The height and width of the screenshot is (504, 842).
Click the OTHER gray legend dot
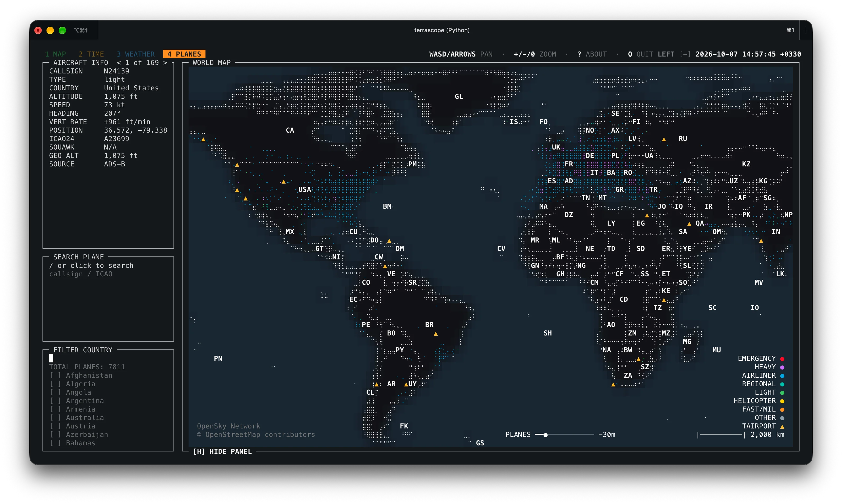pyautogui.click(x=782, y=418)
